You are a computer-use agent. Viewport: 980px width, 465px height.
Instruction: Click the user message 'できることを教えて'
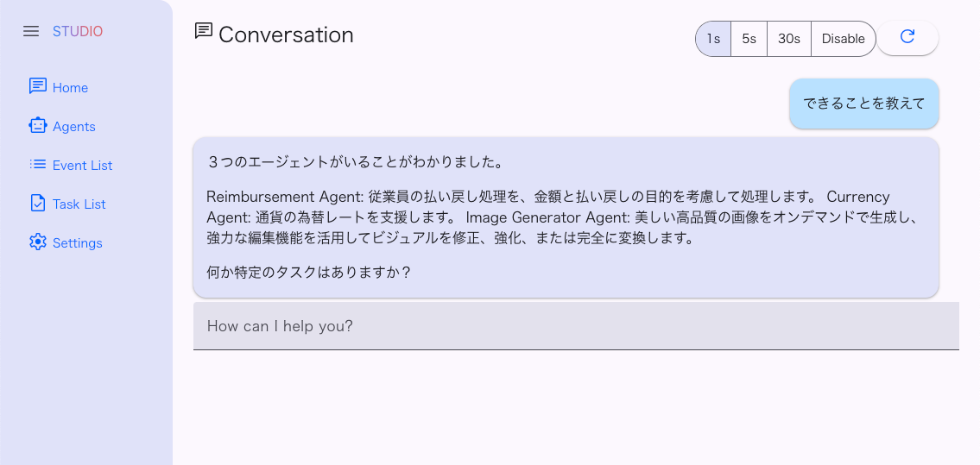point(863,104)
